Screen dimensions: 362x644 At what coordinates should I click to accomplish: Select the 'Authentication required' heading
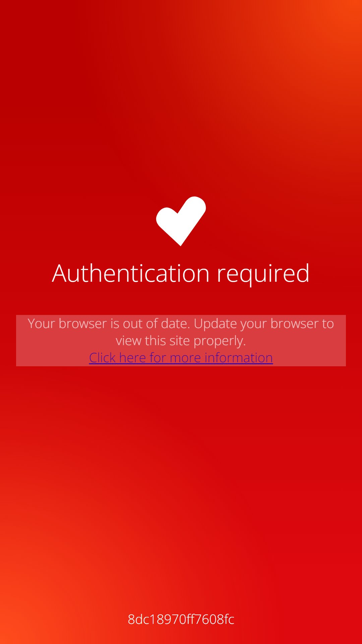pyautogui.click(x=181, y=274)
